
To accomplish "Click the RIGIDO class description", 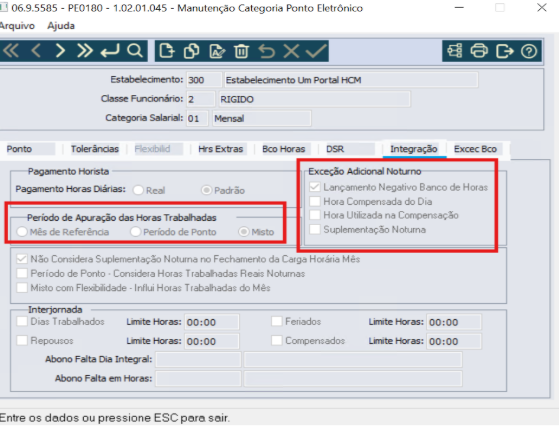I will 314,99.
